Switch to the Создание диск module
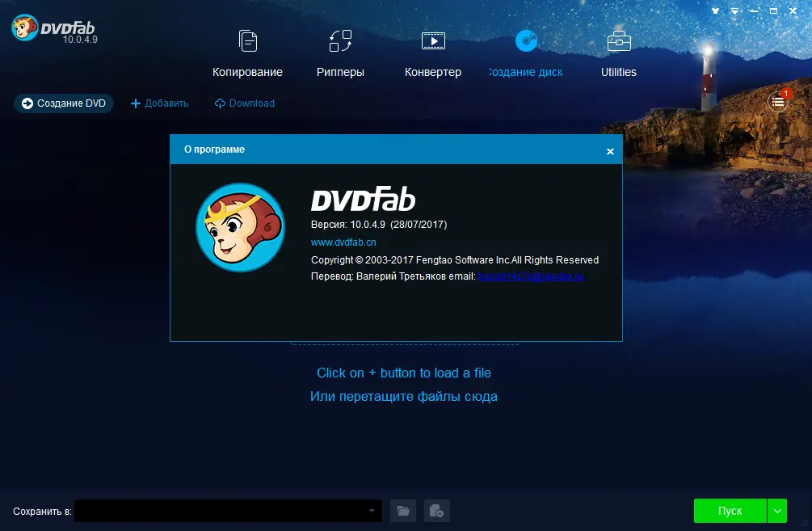This screenshot has width=812, height=531. (526, 48)
